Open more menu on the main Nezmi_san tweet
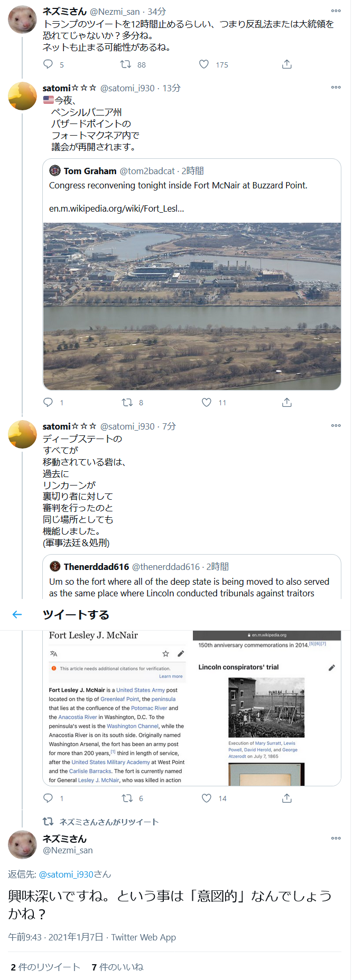Image resolution: width=353 pixels, height=980 pixels. pos(336,839)
